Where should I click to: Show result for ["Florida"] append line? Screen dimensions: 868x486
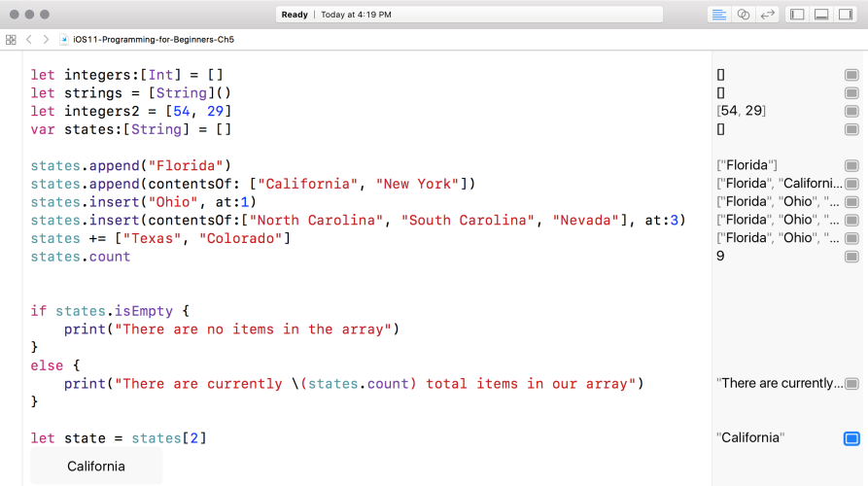(x=851, y=165)
